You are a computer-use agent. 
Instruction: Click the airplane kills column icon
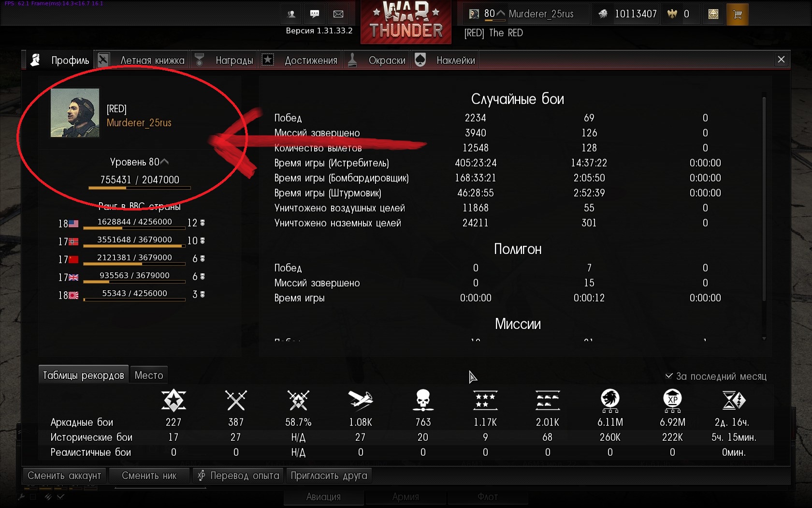(x=361, y=401)
